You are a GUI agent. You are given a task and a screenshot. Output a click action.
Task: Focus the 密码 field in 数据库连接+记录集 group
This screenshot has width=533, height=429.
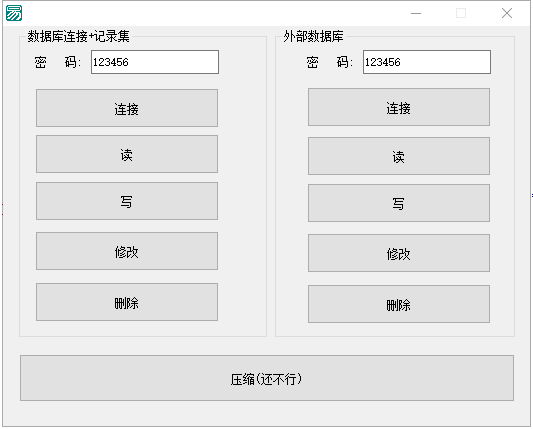155,62
